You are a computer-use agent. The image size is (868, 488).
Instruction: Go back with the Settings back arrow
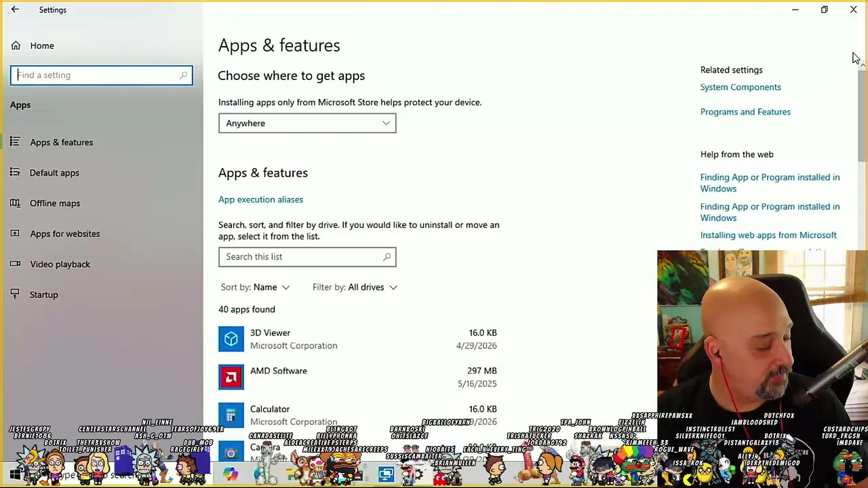[15, 9]
